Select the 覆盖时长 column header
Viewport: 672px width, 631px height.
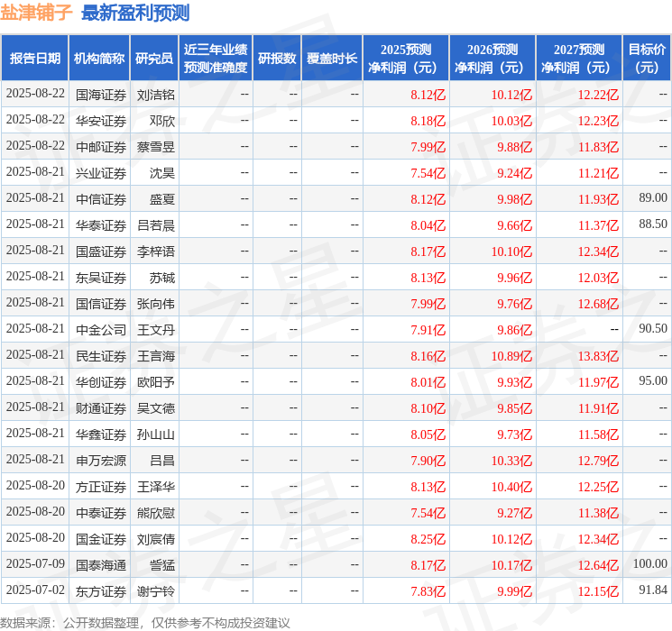[332, 59]
